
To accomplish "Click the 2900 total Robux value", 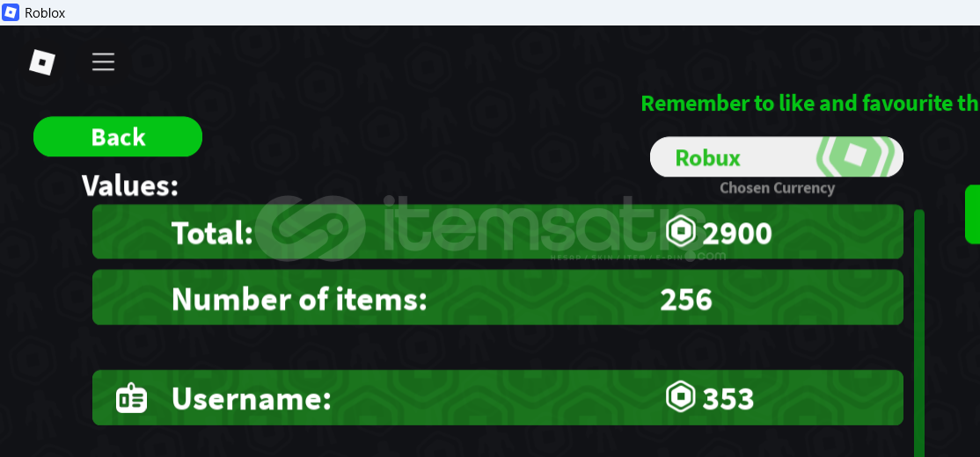I will click(x=737, y=234).
